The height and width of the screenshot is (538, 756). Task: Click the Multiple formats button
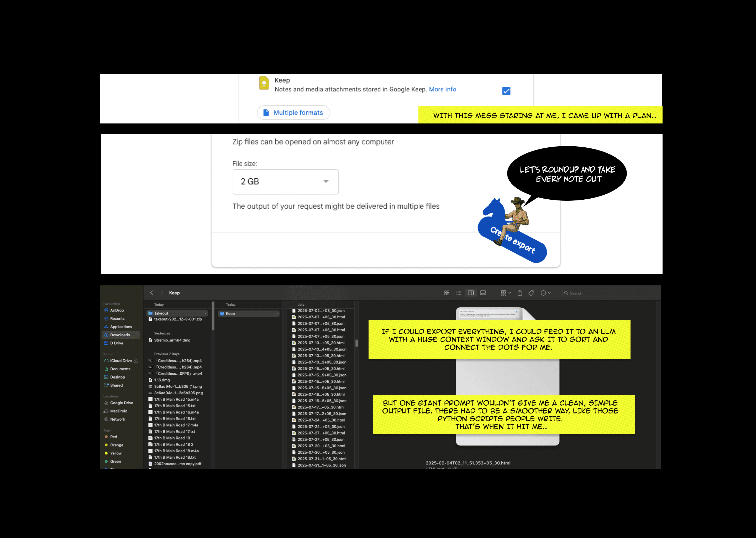(x=293, y=113)
